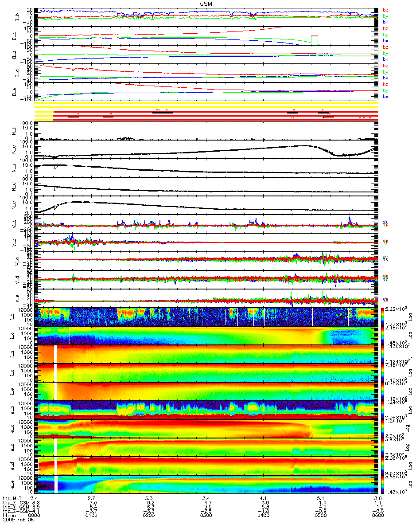Click the MLT value 5.1
The height and width of the screenshot is (532, 412).
(320, 499)
